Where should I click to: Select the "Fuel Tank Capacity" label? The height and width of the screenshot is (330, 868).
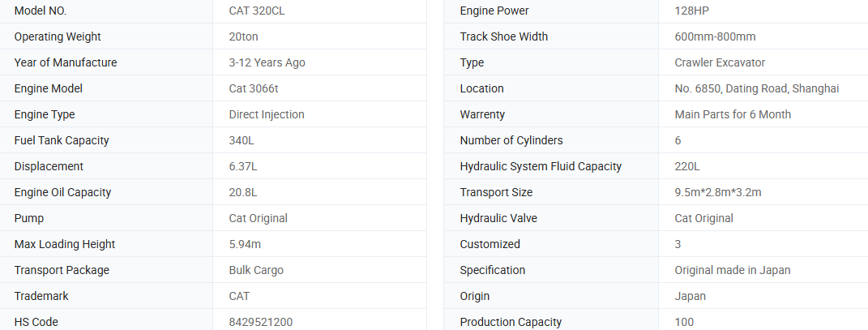pyautogui.click(x=62, y=140)
